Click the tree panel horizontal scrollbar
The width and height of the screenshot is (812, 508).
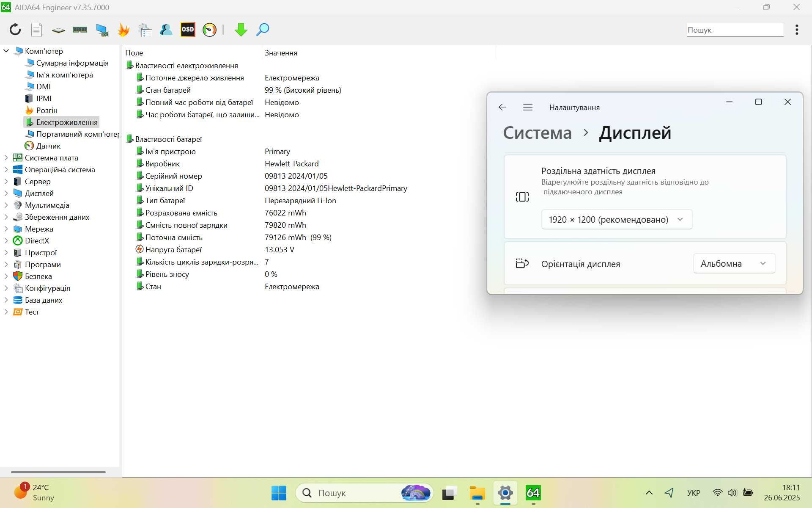point(58,472)
